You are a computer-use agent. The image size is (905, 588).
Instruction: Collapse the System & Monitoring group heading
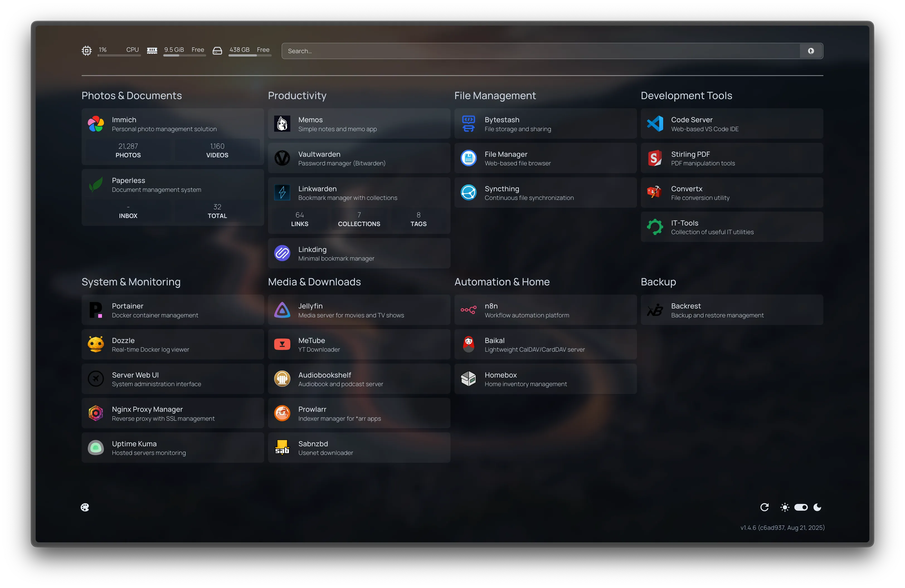131,282
